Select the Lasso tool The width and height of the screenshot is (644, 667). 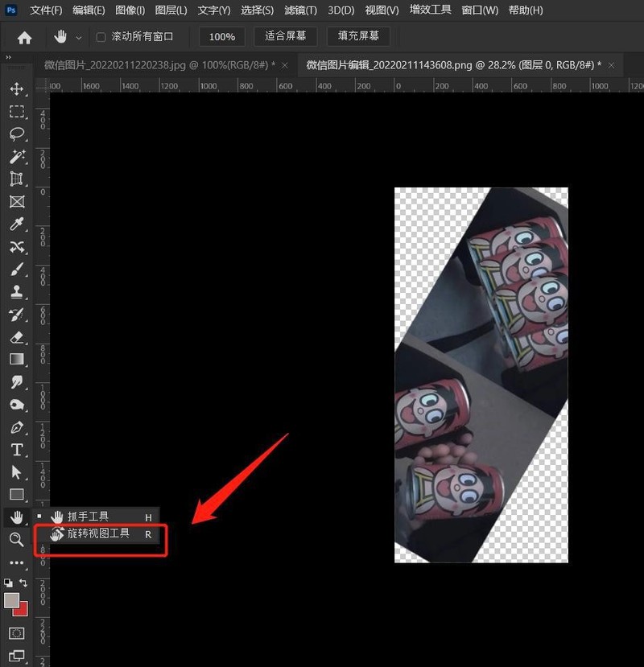16,134
